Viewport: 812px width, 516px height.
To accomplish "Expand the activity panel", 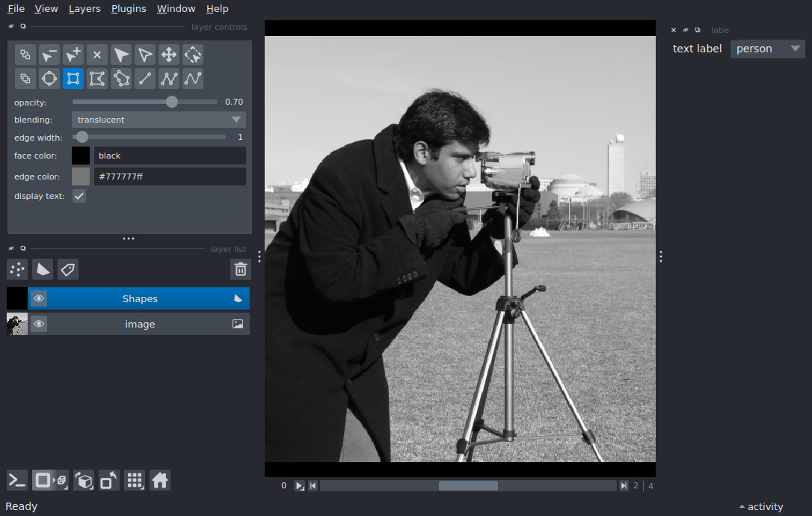I will click(760, 506).
